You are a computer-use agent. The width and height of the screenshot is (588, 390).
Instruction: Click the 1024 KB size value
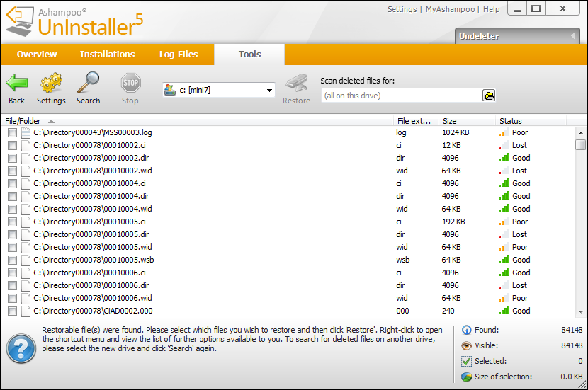pyautogui.click(x=456, y=132)
